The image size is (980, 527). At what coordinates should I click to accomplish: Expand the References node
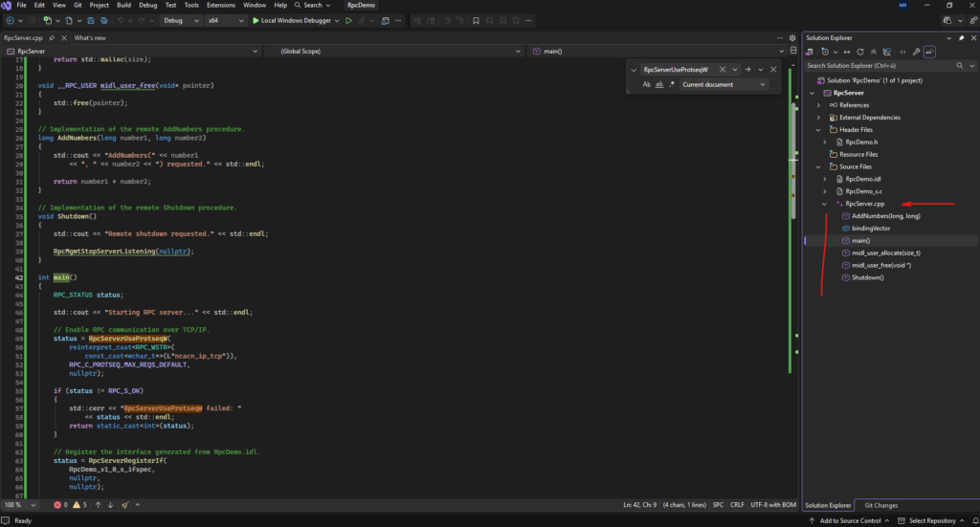click(818, 105)
